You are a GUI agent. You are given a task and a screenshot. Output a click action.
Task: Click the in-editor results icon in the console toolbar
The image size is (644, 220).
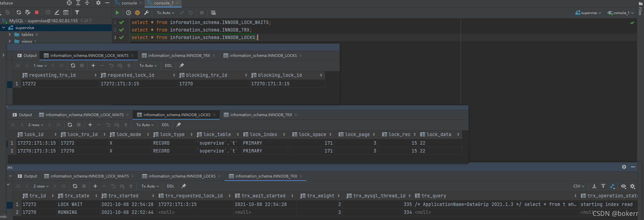pos(213,13)
